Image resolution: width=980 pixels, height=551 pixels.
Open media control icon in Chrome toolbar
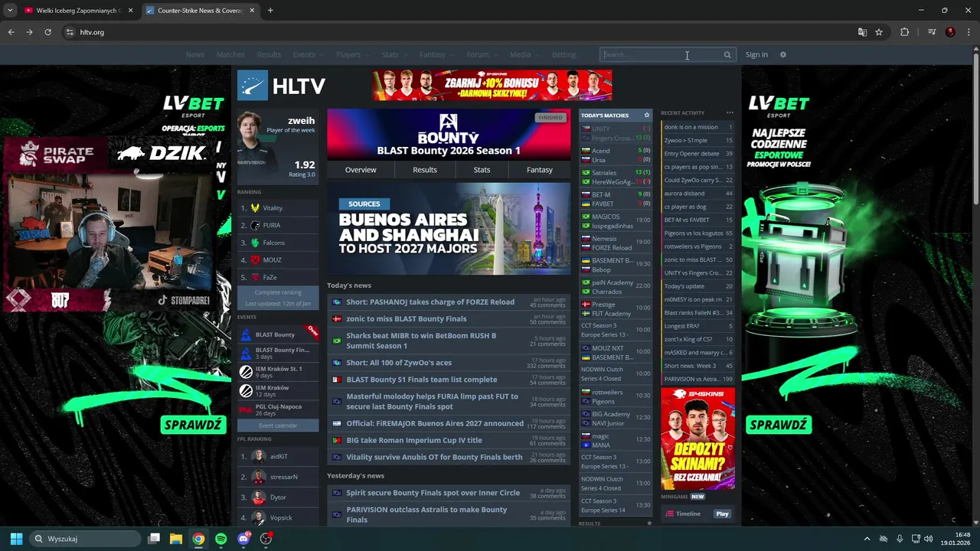click(x=932, y=32)
